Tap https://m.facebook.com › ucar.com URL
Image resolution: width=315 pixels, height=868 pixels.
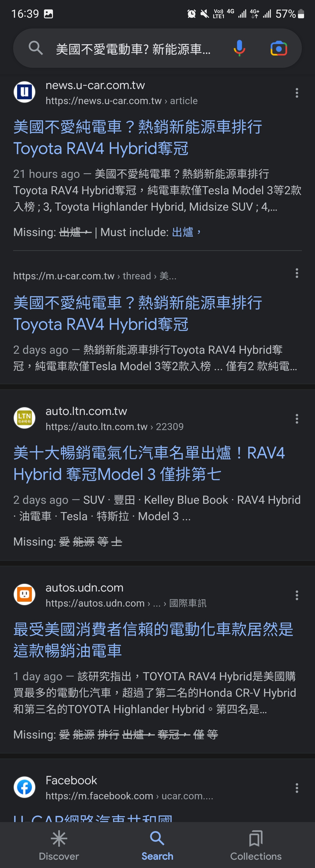[129, 796]
